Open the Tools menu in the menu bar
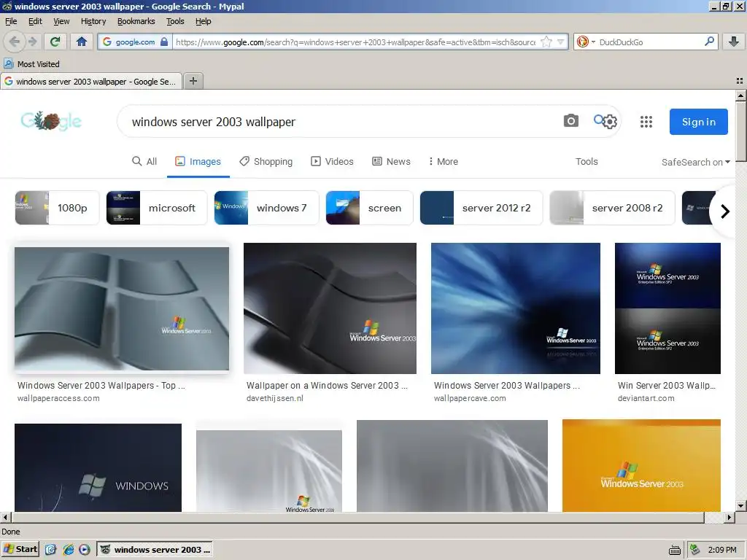 pyautogui.click(x=175, y=21)
